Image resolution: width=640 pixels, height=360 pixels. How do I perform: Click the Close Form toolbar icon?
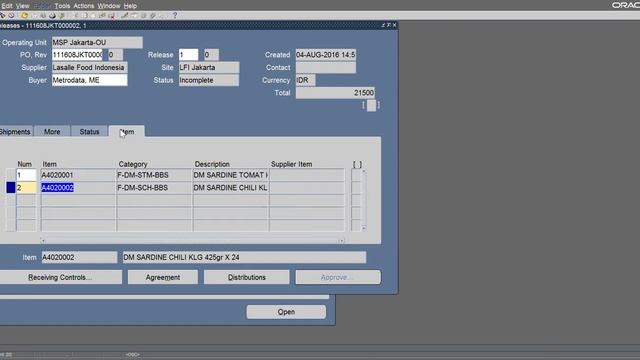click(62, 16)
